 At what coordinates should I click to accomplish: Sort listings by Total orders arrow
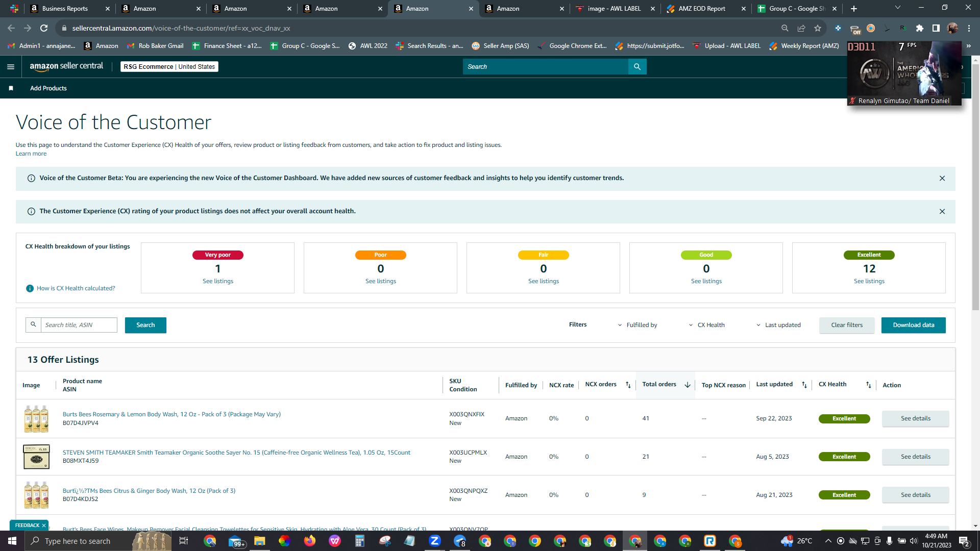click(x=688, y=385)
